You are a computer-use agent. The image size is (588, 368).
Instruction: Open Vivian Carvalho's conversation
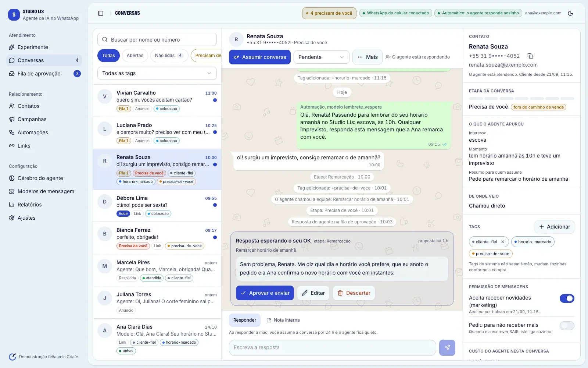157,101
